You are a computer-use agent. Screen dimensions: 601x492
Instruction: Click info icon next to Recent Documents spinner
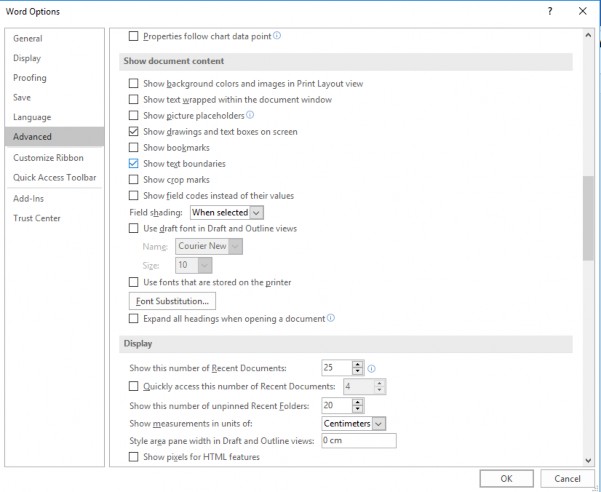pos(371,368)
